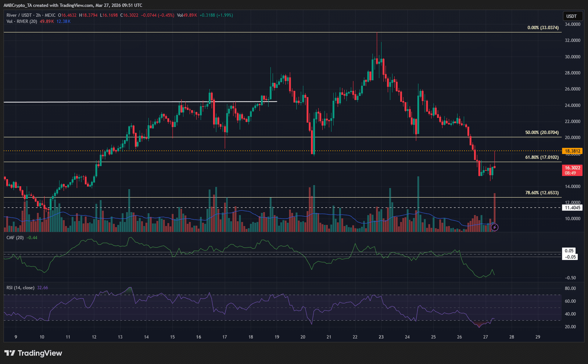Select the Vol · RIVER (20) indicator legend
588x364 pixels.
[22, 21]
